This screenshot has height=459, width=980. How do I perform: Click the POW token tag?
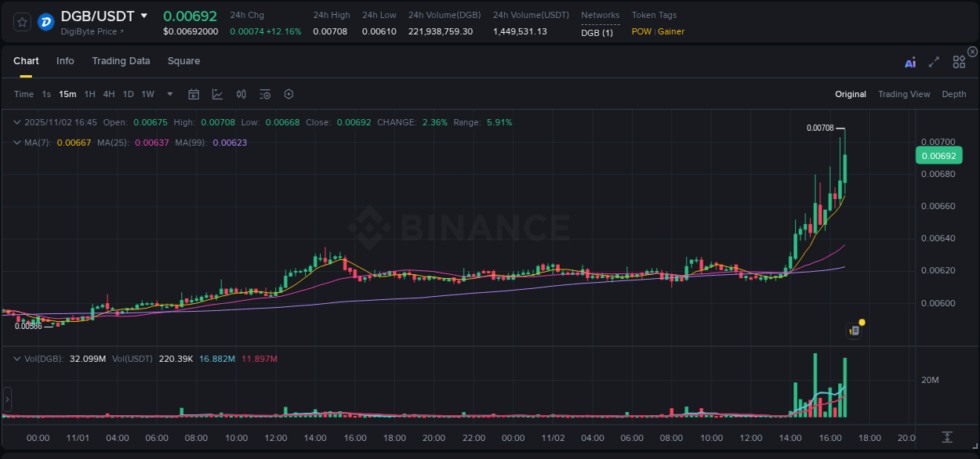tap(642, 31)
